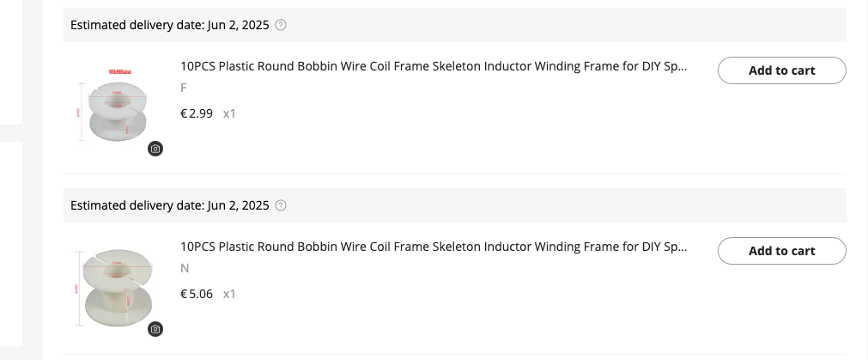Click help icon beside first estimated delivery date
Image resolution: width=868 pixels, height=360 pixels.
pos(281,25)
